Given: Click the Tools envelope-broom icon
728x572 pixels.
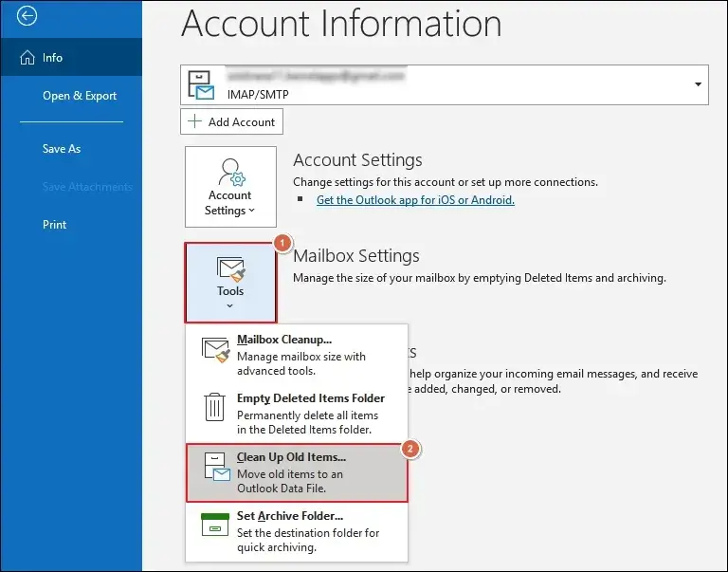Looking at the screenshot, I should 230,269.
